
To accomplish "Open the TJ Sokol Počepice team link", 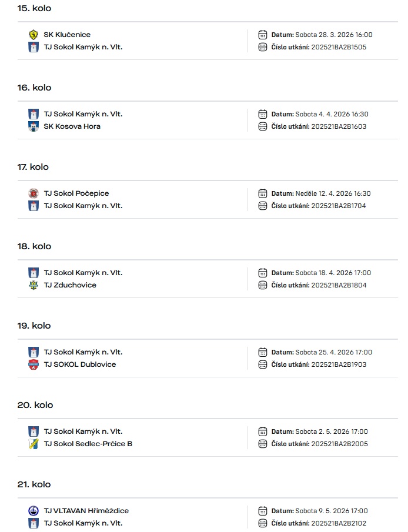I will [76, 193].
